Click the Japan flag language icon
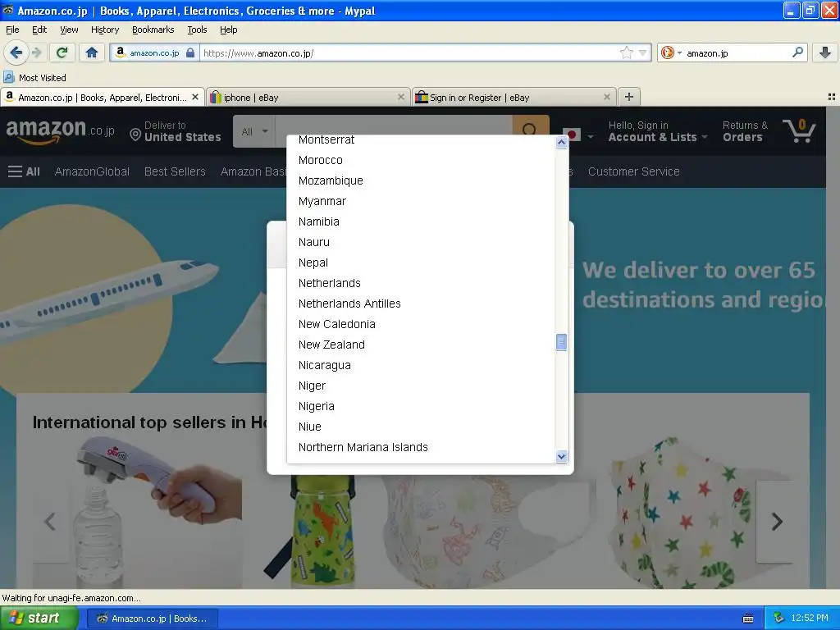 click(571, 135)
